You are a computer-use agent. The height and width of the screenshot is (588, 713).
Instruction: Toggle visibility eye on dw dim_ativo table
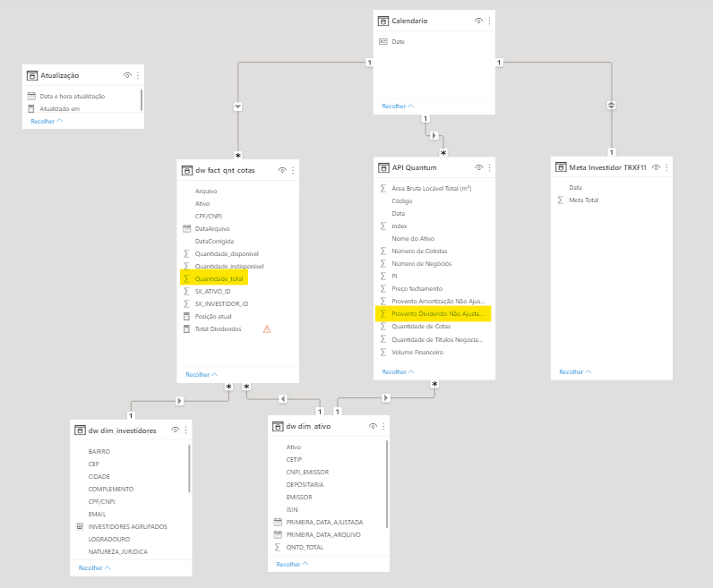click(x=373, y=426)
